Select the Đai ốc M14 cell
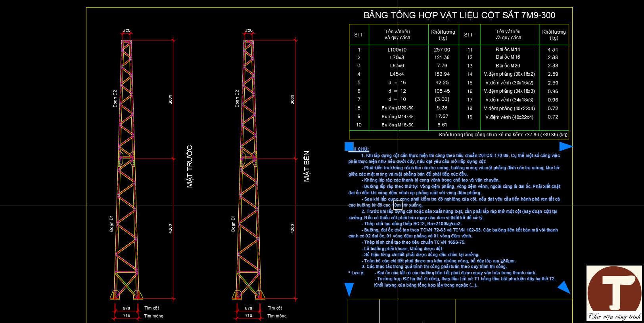The width and height of the screenshot is (644, 323). (508, 50)
